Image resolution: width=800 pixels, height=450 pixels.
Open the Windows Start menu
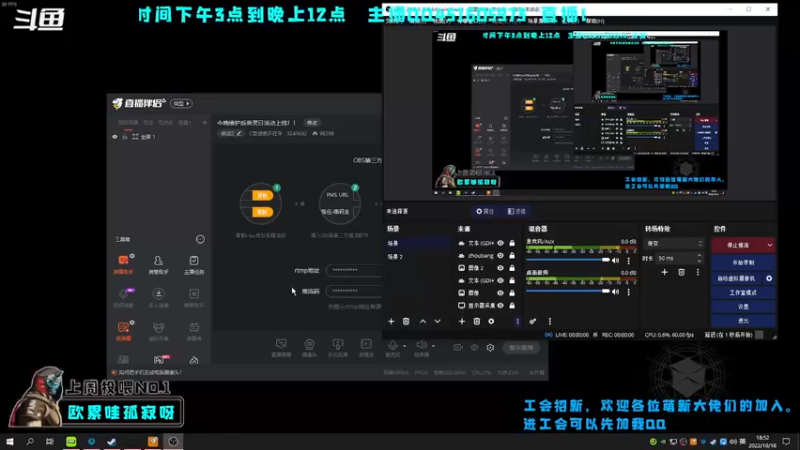coord(10,442)
